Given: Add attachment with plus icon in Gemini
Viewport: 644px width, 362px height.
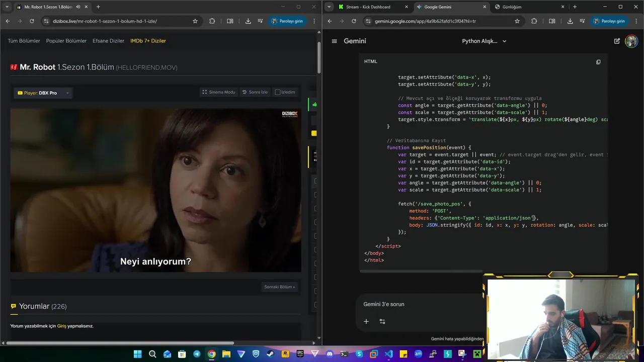Looking at the screenshot, I should tap(366, 321).
